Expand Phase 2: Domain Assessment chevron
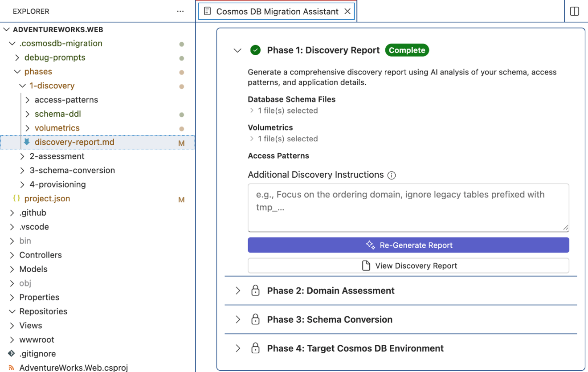 [x=238, y=290]
